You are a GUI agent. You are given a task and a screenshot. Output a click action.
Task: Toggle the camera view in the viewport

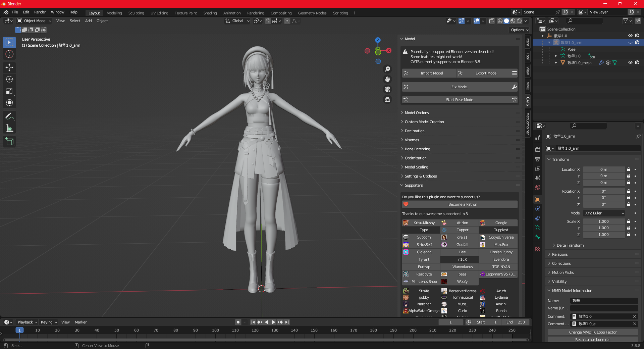coord(387,89)
